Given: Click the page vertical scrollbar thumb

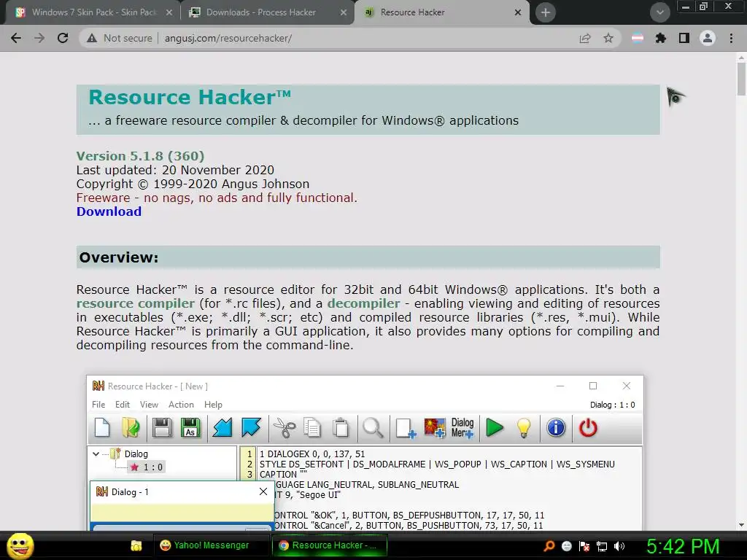Looking at the screenshot, I should pyautogui.click(x=741, y=79).
